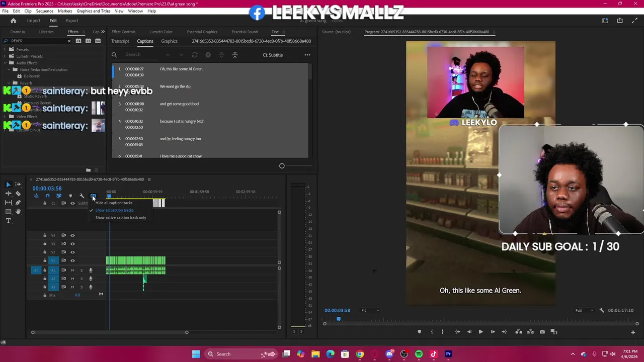Play the sequence in Program monitor
The width and height of the screenshot is (644, 362).
click(x=480, y=332)
